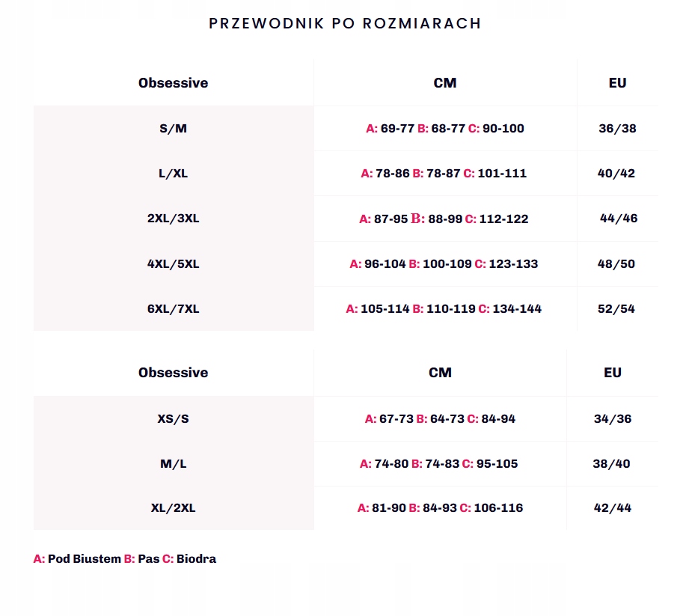686x616 pixels.
Task: Choose the 6XL/7XL size row label
Action: point(174,309)
